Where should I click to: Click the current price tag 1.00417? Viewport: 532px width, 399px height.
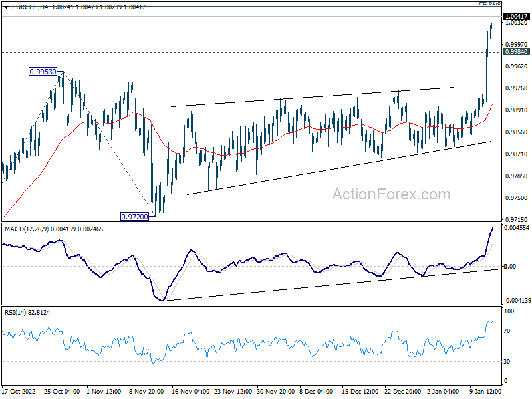516,16
